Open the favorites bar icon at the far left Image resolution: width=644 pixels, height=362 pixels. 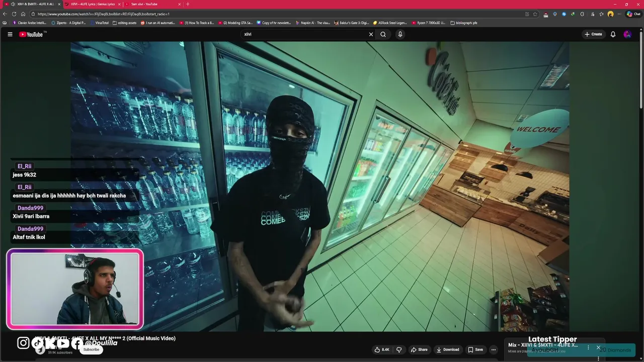tap(5, 23)
